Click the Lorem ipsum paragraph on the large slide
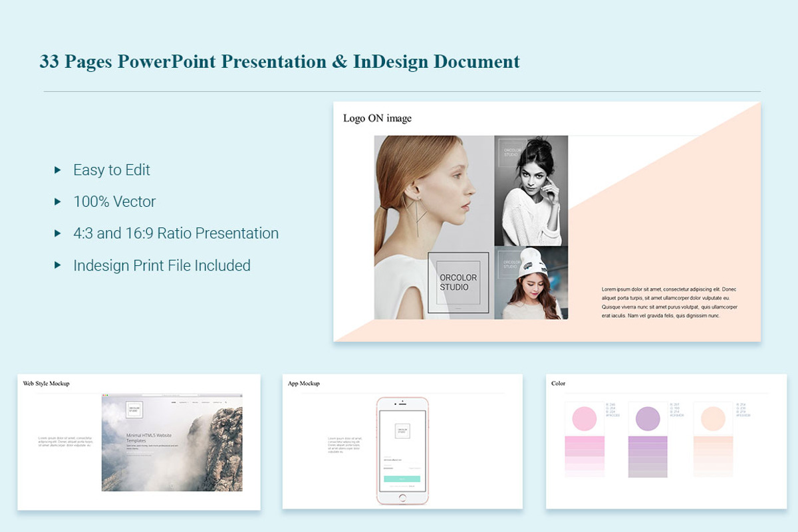Image resolution: width=798 pixels, height=532 pixels. (669, 303)
